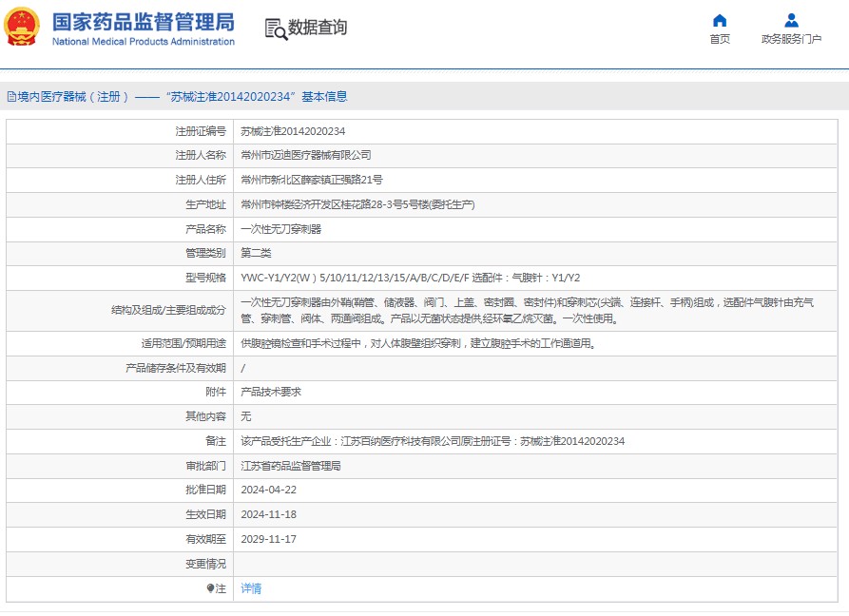Click the structure composition description text
Viewport: 849px width, 616px height.
click(527, 311)
